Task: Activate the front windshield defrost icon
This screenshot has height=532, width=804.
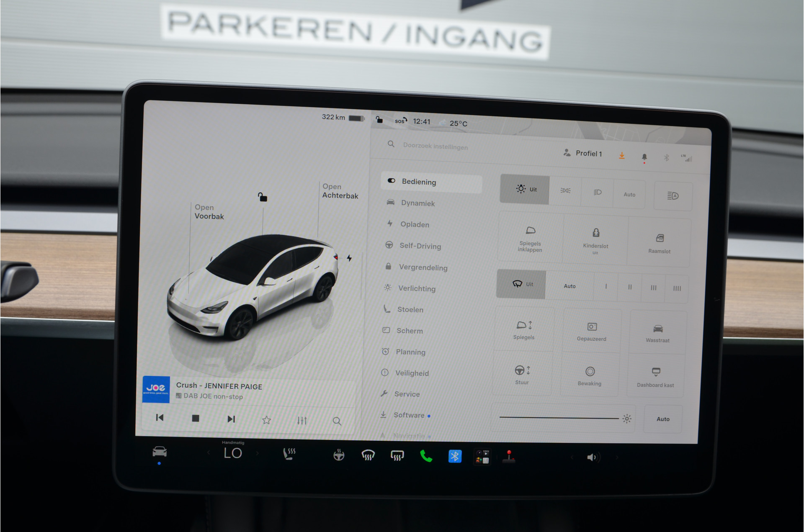Action: (368, 455)
